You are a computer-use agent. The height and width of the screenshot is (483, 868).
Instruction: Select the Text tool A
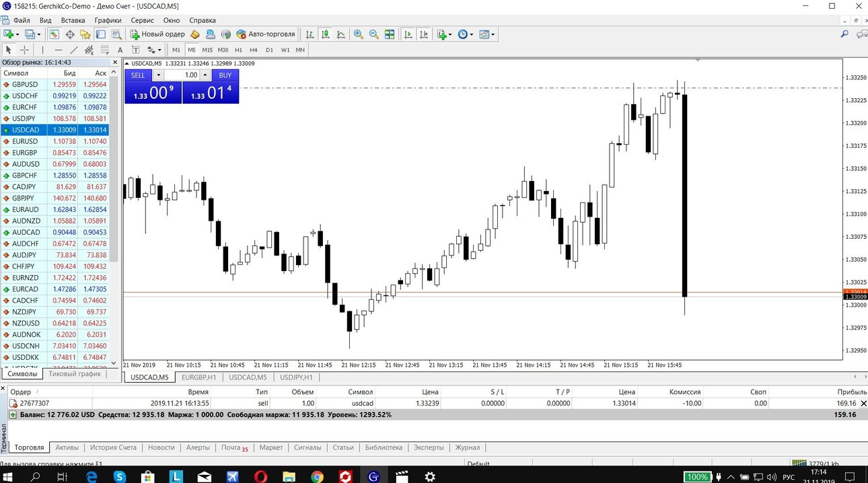[120, 50]
